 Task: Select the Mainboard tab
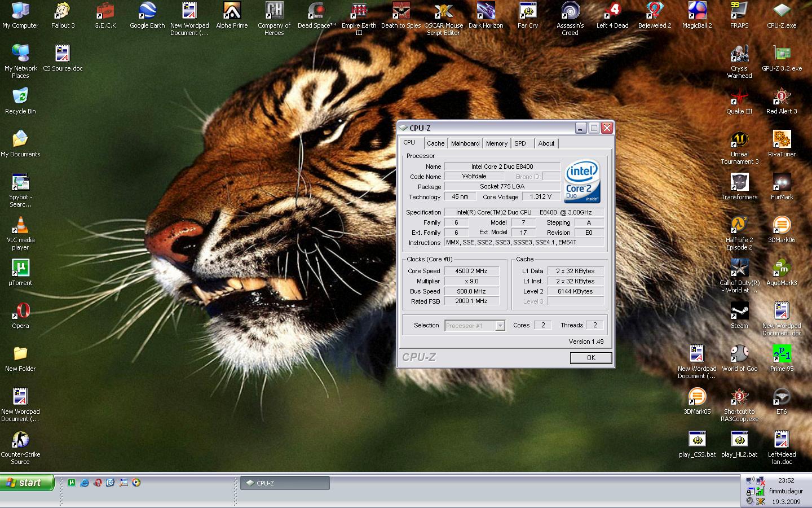click(465, 143)
